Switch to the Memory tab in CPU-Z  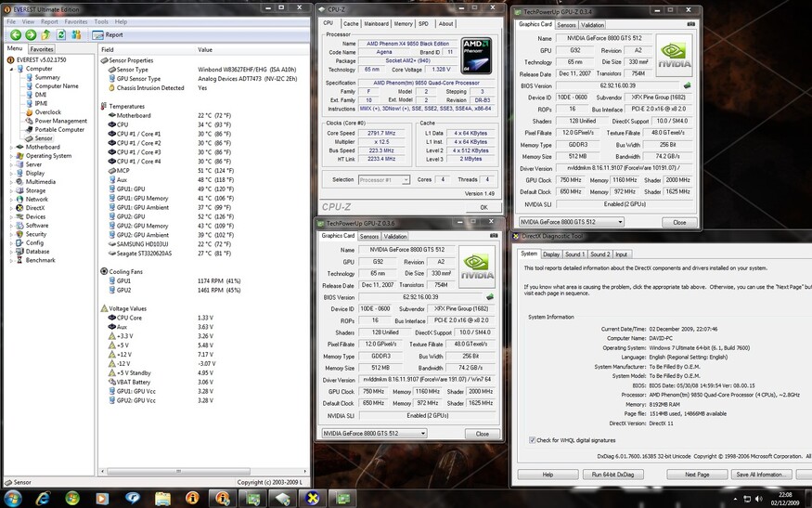[x=403, y=24]
